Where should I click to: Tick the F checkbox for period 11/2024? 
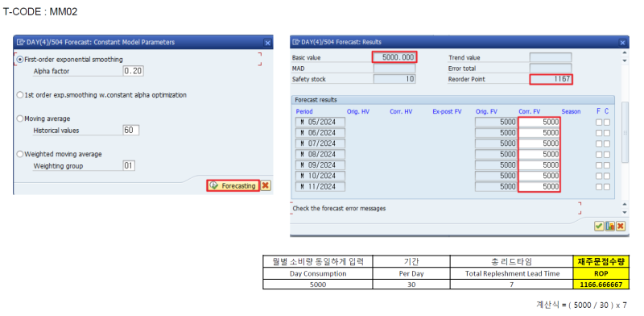[599, 186]
